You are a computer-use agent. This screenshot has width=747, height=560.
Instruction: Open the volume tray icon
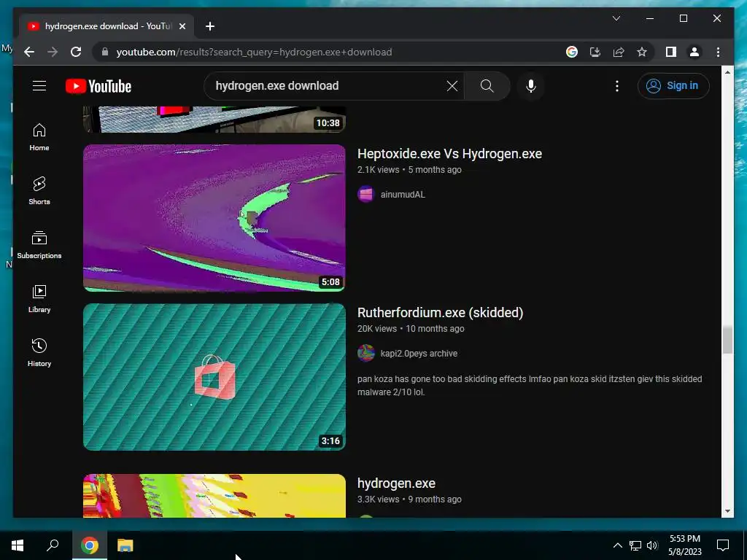pos(652,545)
